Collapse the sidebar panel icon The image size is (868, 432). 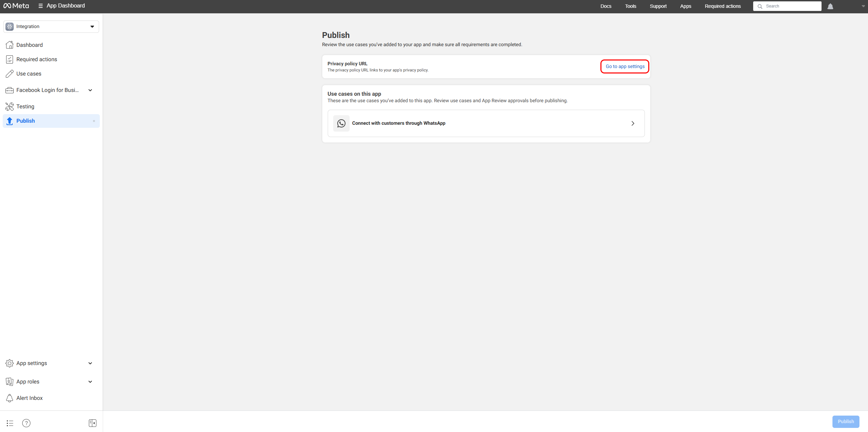point(93,423)
